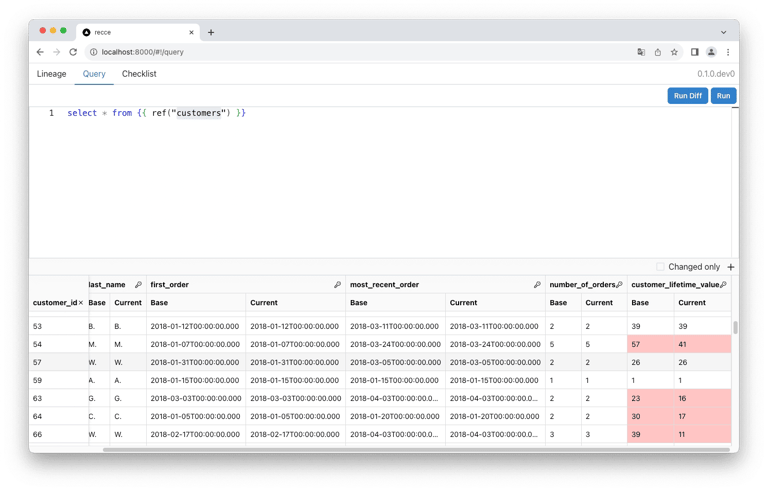Viewport: 768px width, 491px height.
Task: Click the horizontal scrollbar under the table
Action: pos(416,449)
